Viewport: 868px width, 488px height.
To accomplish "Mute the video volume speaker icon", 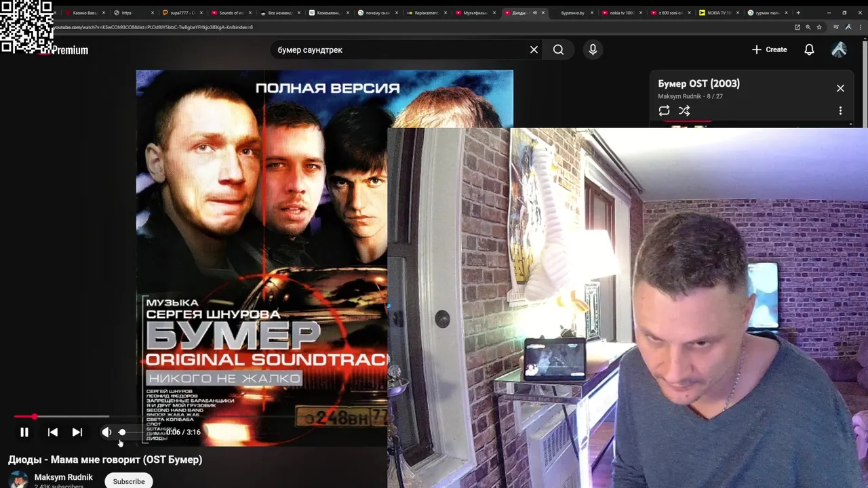I will pos(106,432).
